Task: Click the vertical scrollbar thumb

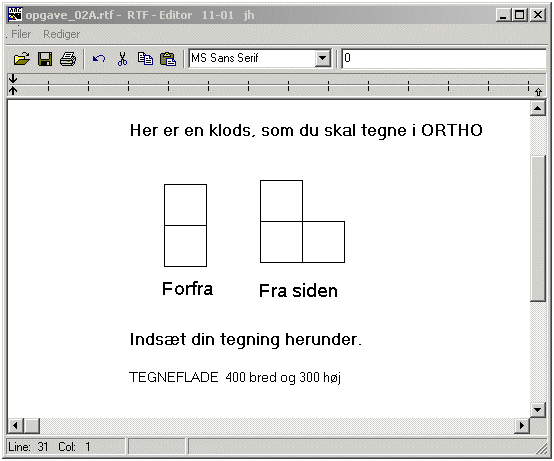Action: (x=537, y=228)
